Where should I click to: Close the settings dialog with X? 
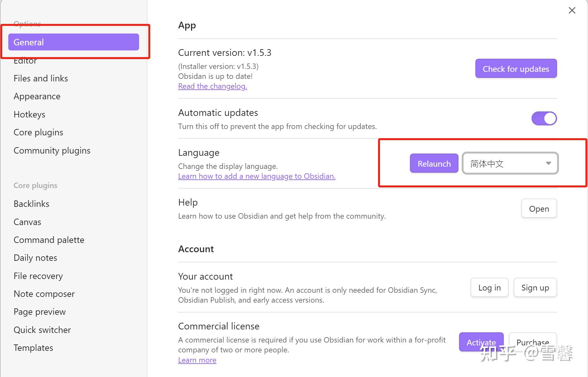pos(572,11)
